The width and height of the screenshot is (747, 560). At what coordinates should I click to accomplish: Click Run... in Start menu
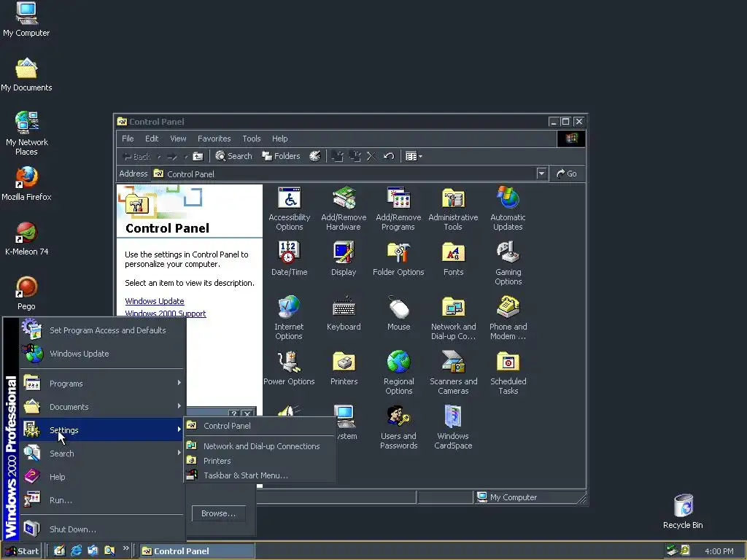click(x=102, y=500)
